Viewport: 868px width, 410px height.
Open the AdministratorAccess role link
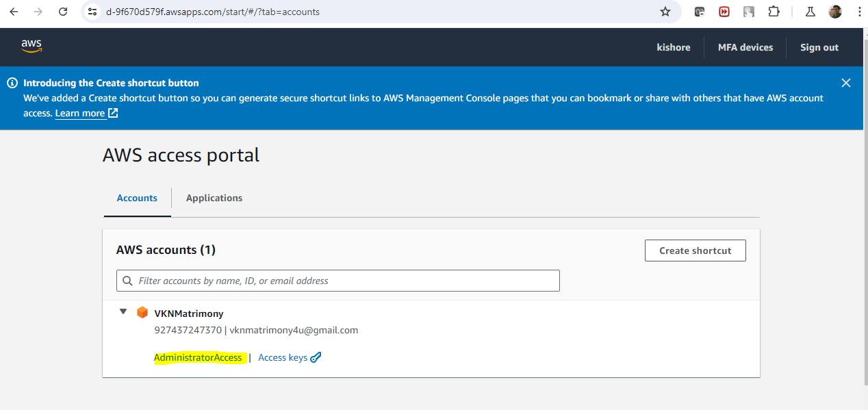click(x=198, y=357)
